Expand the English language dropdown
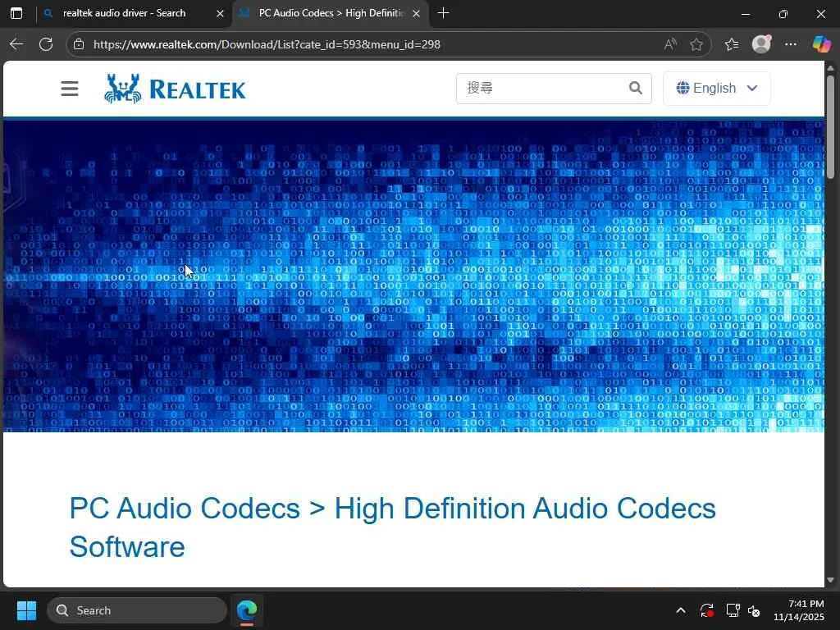This screenshot has width=840, height=630. [717, 88]
